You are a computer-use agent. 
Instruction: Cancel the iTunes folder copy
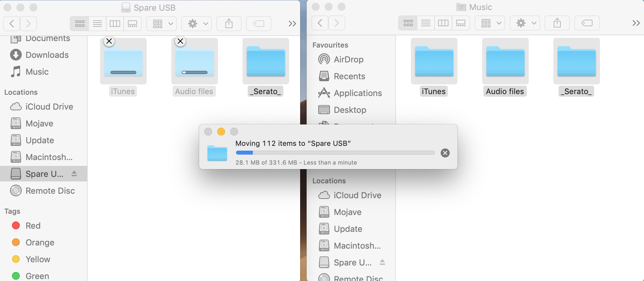click(x=109, y=41)
